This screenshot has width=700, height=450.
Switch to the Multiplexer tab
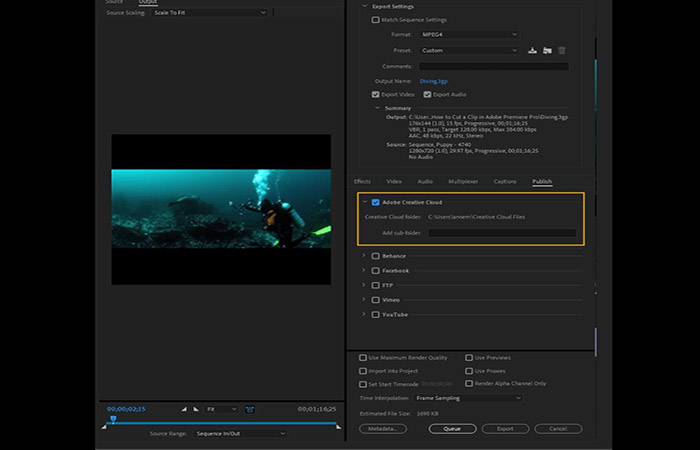pos(463,181)
